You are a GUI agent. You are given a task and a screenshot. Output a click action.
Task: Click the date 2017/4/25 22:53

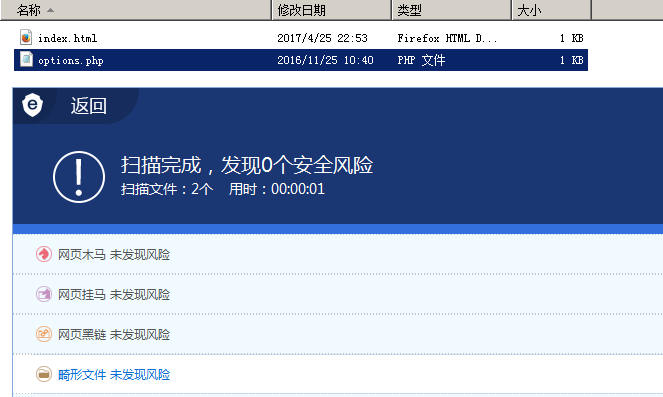click(x=322, y=38)
